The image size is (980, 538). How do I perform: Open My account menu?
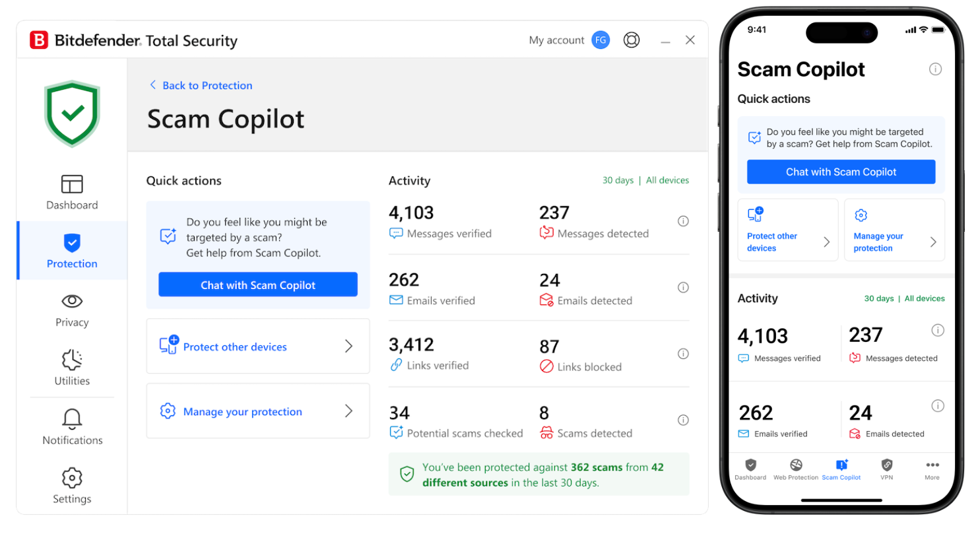click(556, 40)
